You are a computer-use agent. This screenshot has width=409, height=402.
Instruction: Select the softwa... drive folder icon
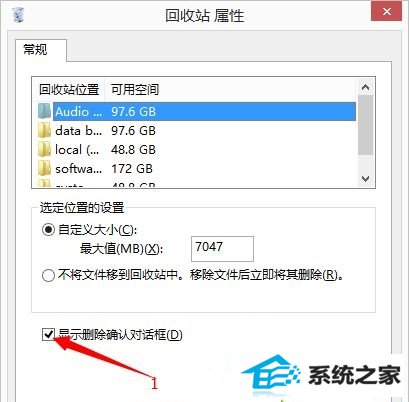point(44,168)
